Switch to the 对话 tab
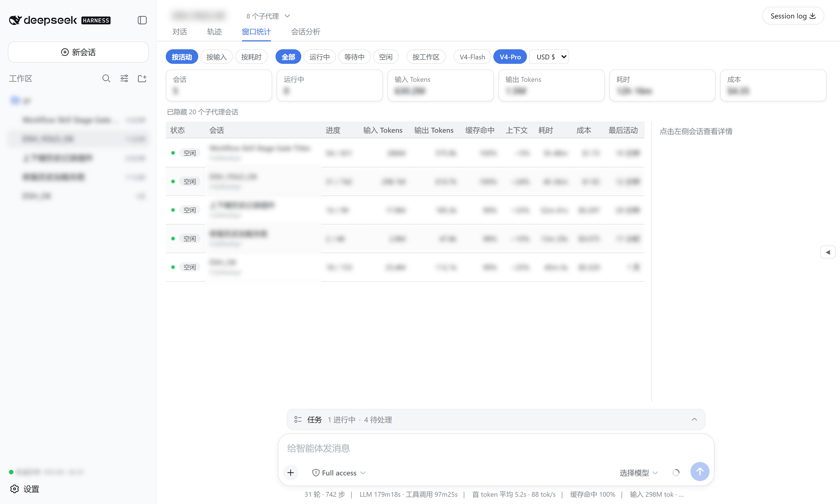 pyautogui.click(x=179, y=32)
